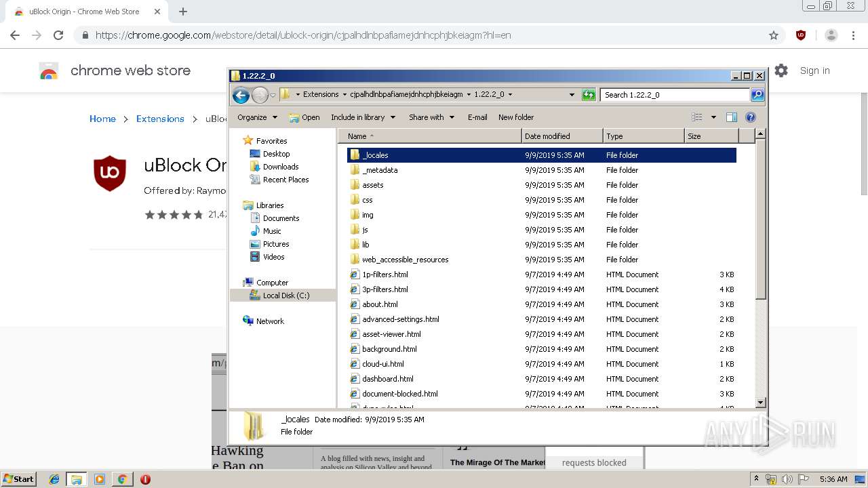The image size is (868, 488).
Task: Click the Chrome reload page icon
Action: [x=58, y=35]
